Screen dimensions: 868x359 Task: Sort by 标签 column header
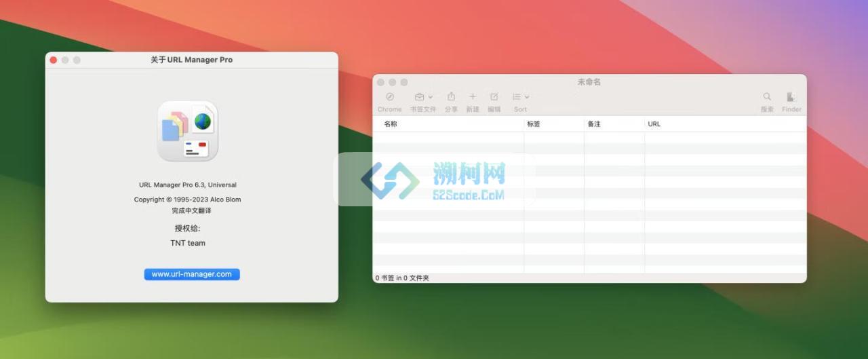point(534,124)
